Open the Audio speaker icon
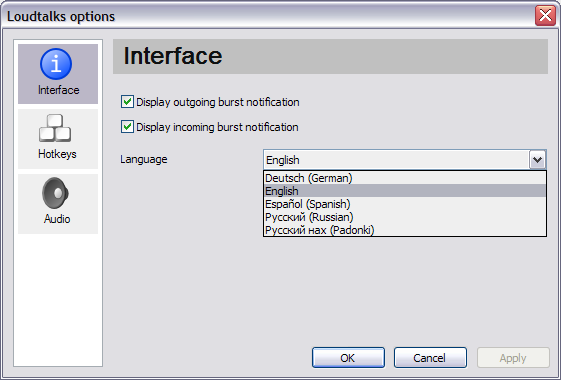 (x=55, y=193)
